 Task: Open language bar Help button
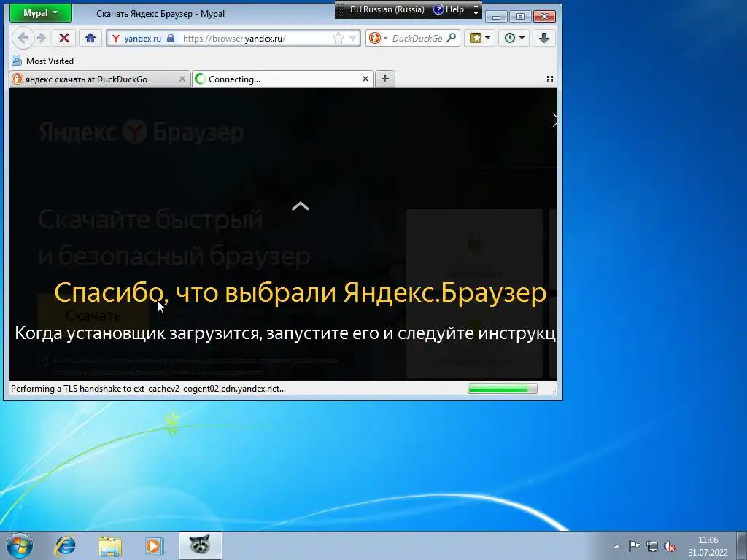(449, 9)
